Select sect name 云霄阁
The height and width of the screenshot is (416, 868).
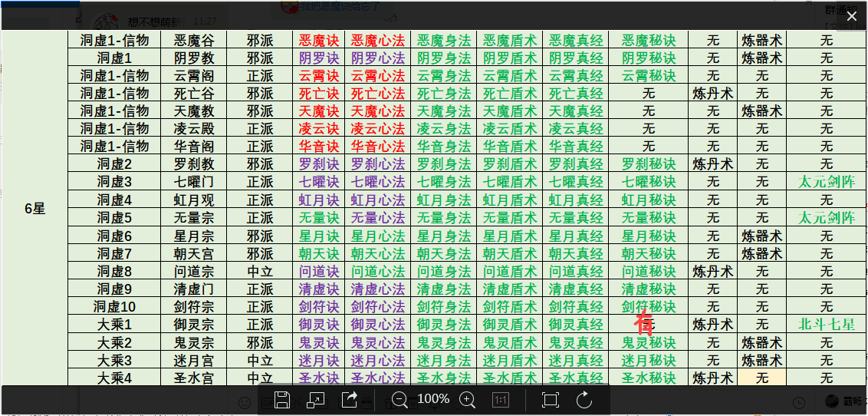(193, 75)
